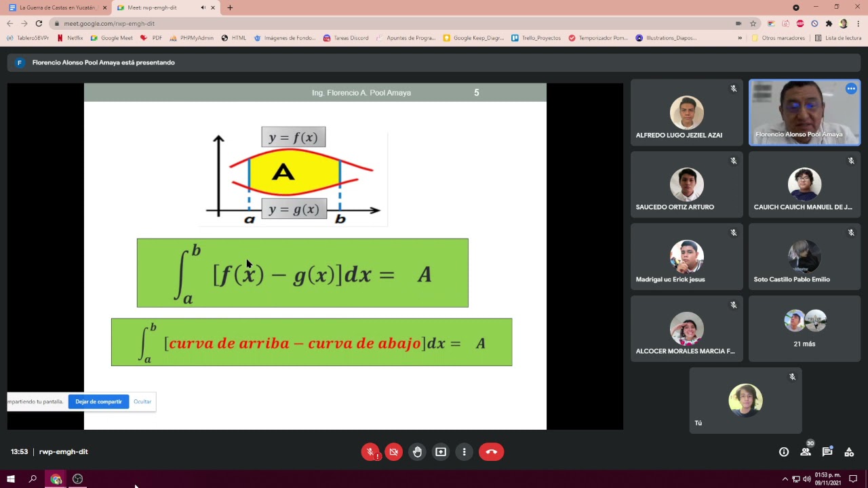868x488 pixels.
Task: Select ALFREDO LUGO JEZIEL AZAI video tile
Action: point(687,111)
